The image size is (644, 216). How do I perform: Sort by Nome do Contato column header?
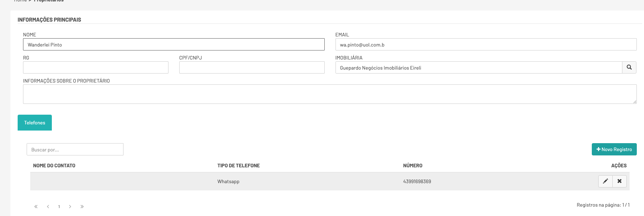click(x=54, y=166)
